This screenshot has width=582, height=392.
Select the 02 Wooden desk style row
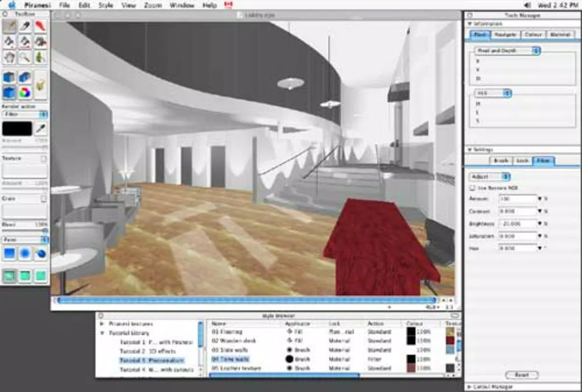pos(332,341)
